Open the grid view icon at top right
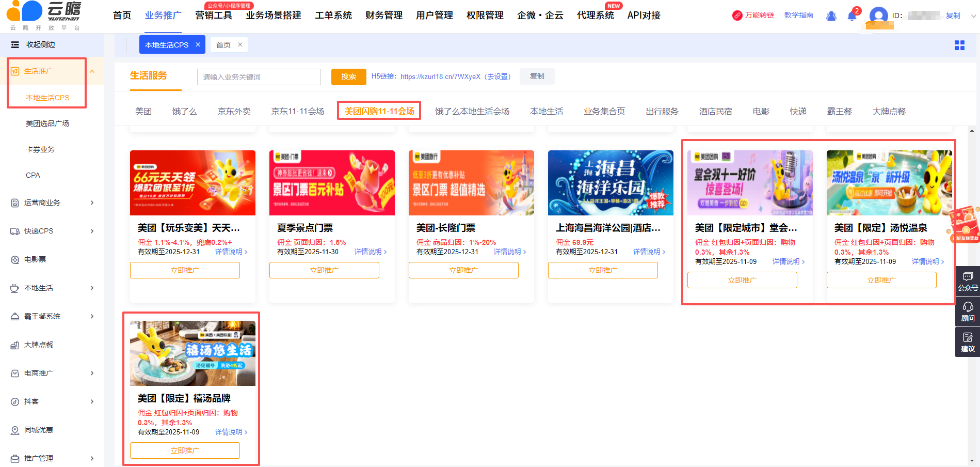This screenshot has width=980, height=467. [959, 45]
